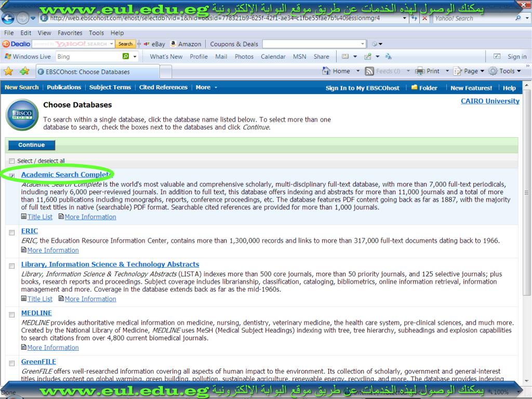
Task: Click the Feeds RSS icon
Action: click(369, 71)
